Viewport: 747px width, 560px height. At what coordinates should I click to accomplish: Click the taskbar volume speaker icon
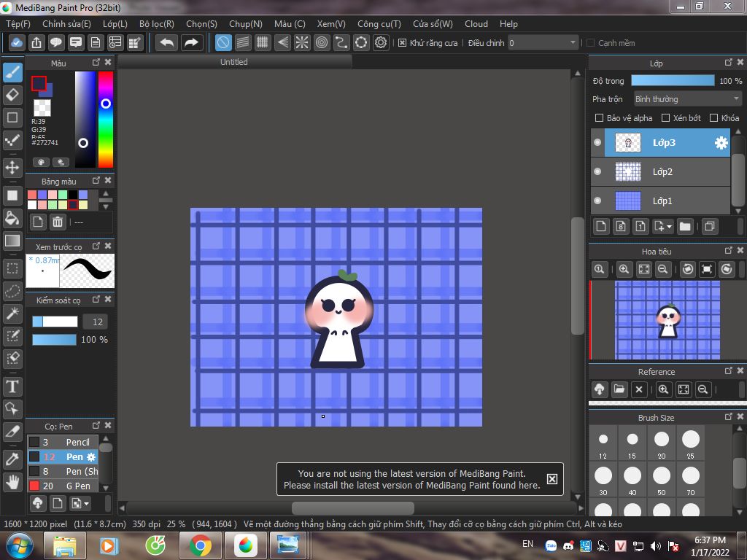click(x=656, y=546)
